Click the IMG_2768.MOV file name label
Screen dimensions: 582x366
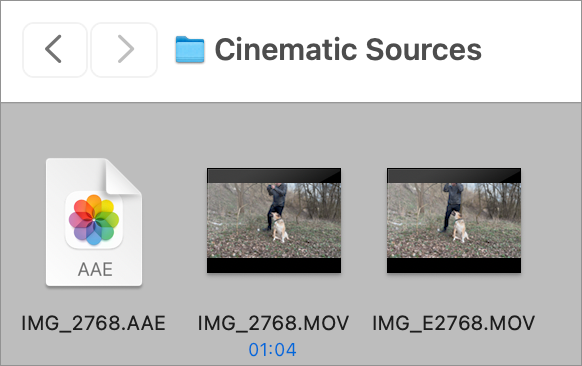273,323
